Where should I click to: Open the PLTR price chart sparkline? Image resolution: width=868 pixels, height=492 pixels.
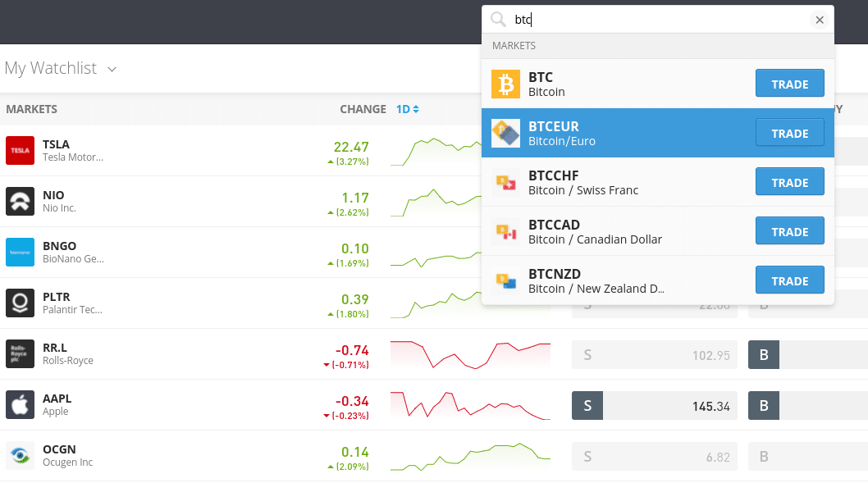coord(436,304)
